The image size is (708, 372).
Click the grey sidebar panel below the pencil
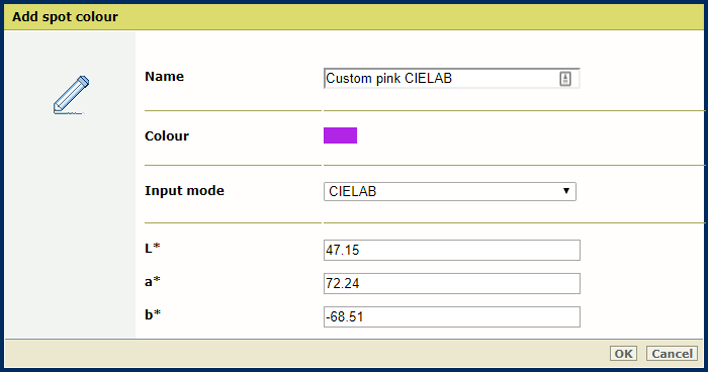tap(70, 226)
